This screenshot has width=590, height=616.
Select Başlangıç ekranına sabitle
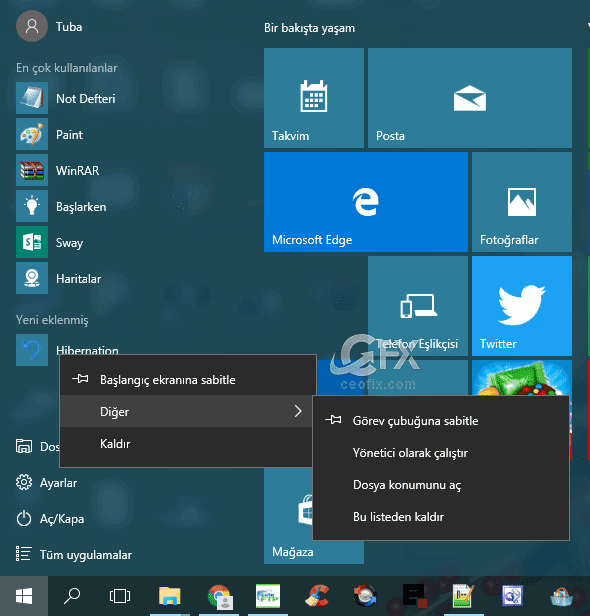[x=188, y=380]
